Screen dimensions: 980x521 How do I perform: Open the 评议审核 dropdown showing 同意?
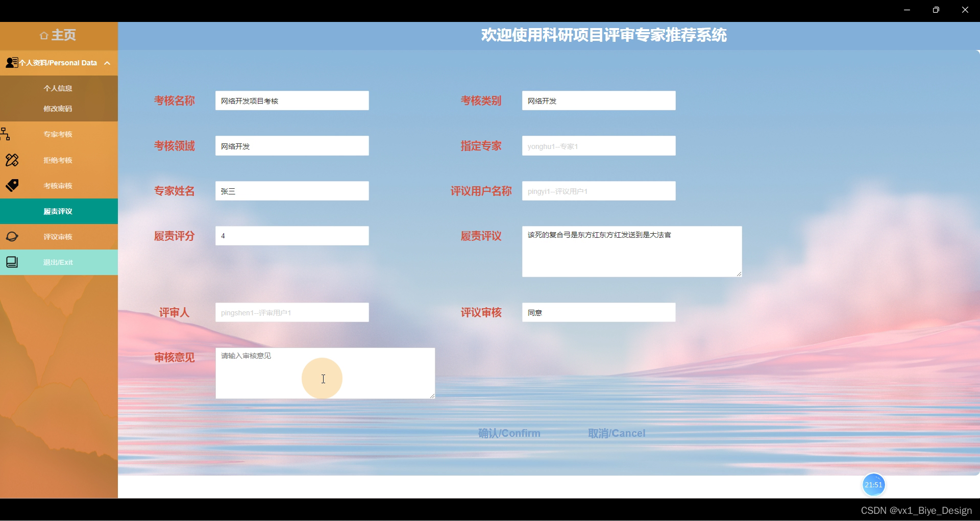pyautogui.click(x=599, y=312)
